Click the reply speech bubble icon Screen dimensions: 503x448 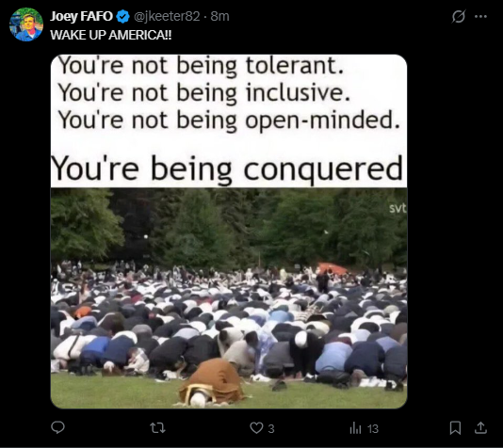pyautogui.click(x=57, y=427)
